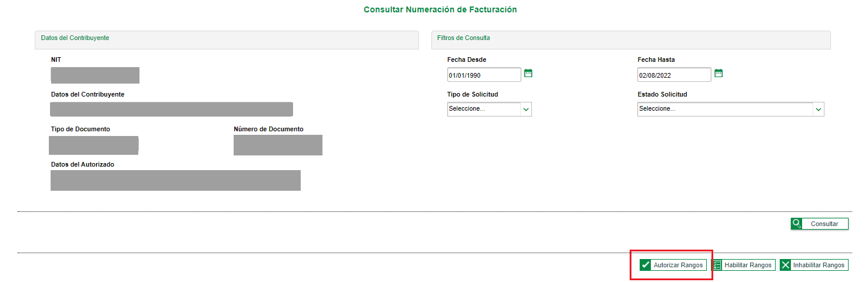868x282 pixels.
Task: Click into the Fecha Hasta date field
Action: (674, 75)
